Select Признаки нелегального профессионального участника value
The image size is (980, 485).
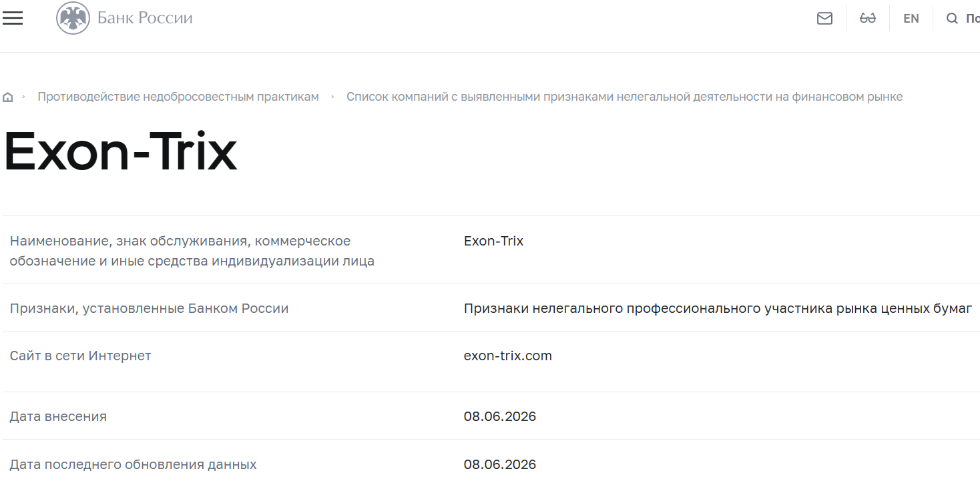(x=718, y=308)
